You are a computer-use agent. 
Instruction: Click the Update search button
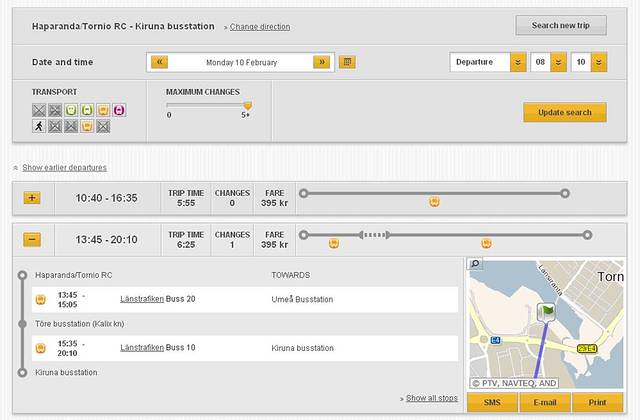[x=564, y=112]
